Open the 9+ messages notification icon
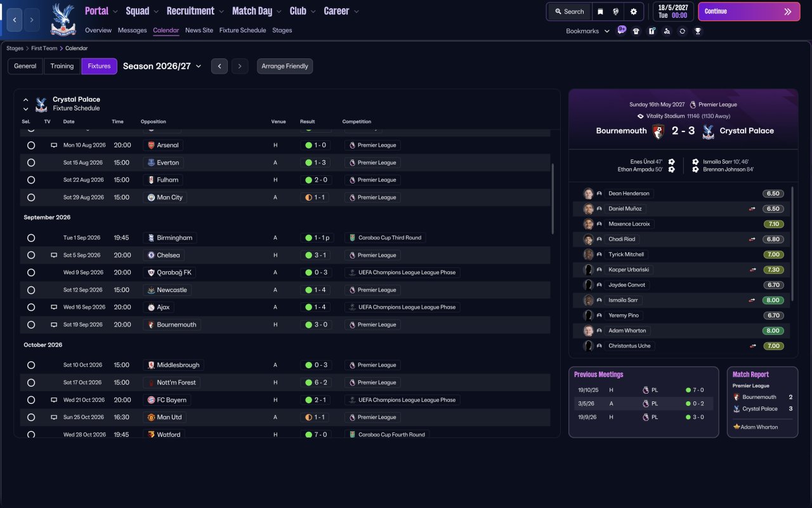812x508 pixels. 622,30
